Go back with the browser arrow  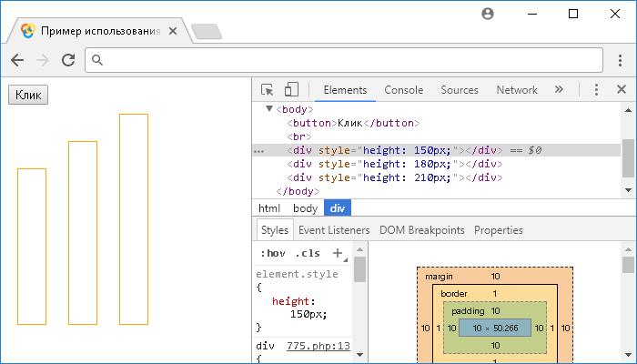17,60
